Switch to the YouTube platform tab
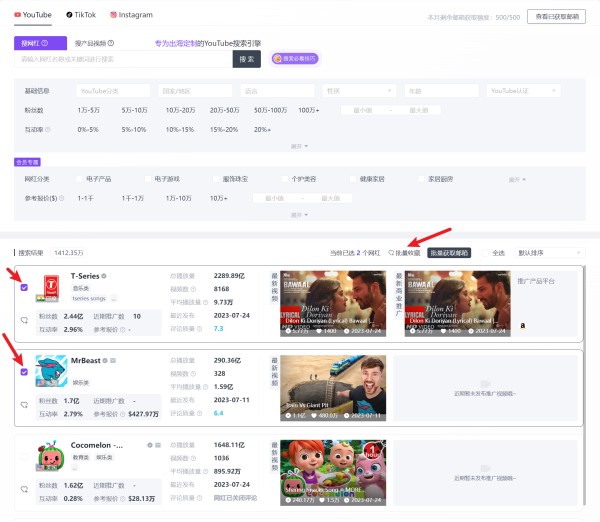Screen dimensions: 600x522 pos(33,15)
